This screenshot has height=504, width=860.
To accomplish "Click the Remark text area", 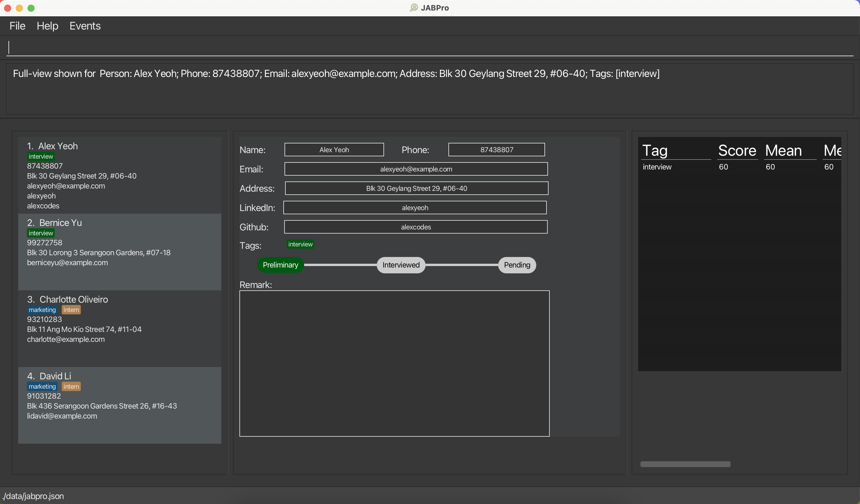I will click(x=394, y=363).
